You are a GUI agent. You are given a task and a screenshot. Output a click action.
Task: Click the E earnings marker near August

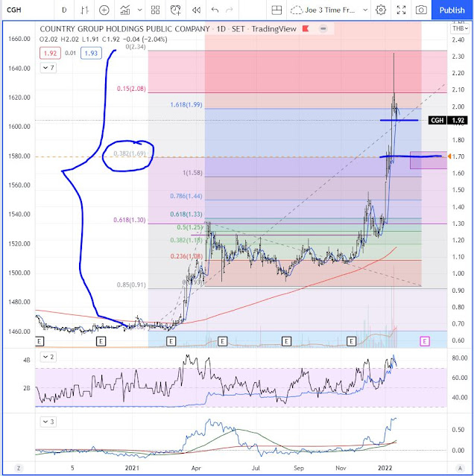point(286,341)
